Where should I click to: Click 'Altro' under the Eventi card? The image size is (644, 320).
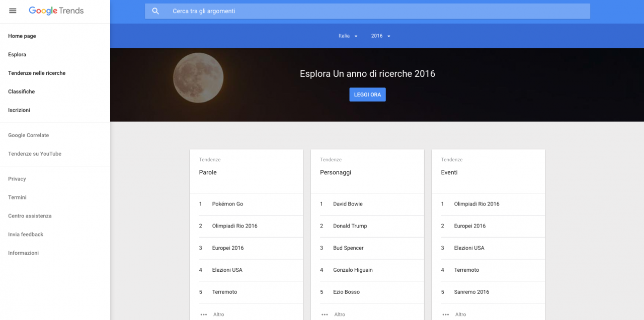coord(460,314)
